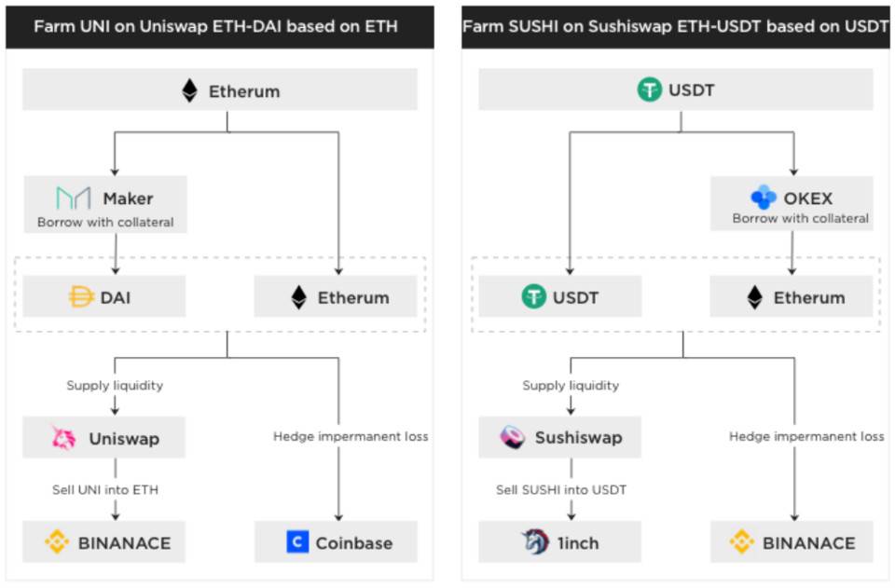Select the Farm UNI on Uniswap header
Image resolution: width=895 pixels, height=588 pixels.
click(215, 26)
